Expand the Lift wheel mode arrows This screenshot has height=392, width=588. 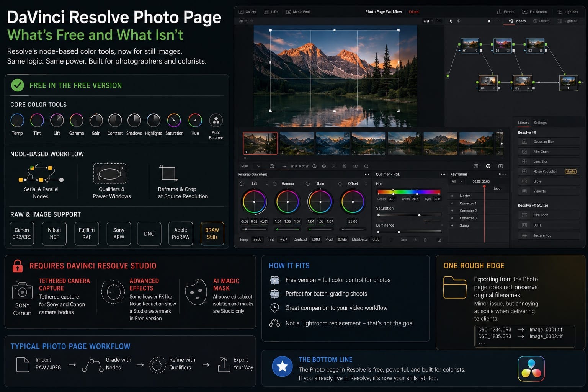267,184
